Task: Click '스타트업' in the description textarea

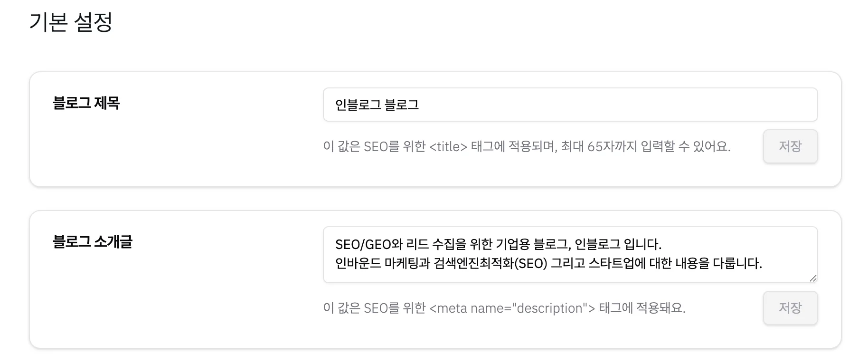Action: pyautogui.click(x=610, y=263)
